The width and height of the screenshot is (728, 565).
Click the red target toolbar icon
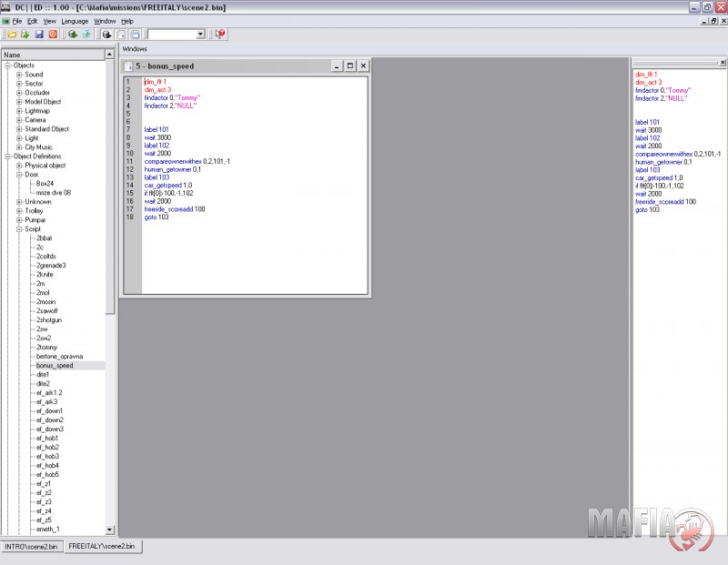pos(53,35)
